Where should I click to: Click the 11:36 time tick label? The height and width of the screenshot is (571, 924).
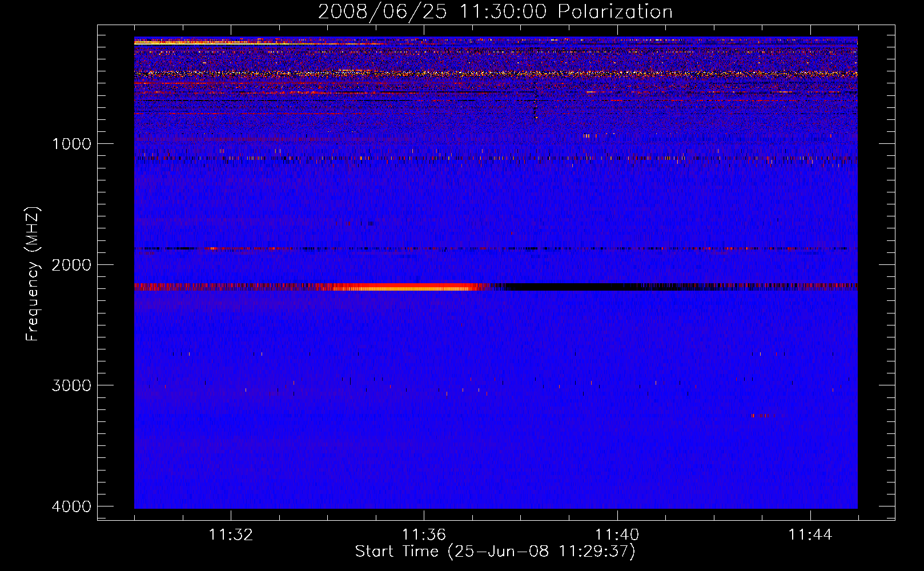(424, 535)
